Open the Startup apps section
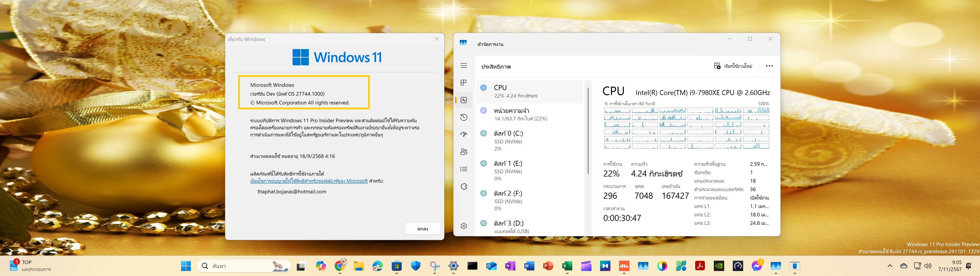 click(464, 134)
